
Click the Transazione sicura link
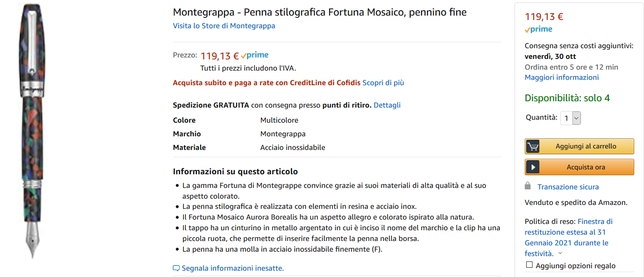click(x=568, y=187)
